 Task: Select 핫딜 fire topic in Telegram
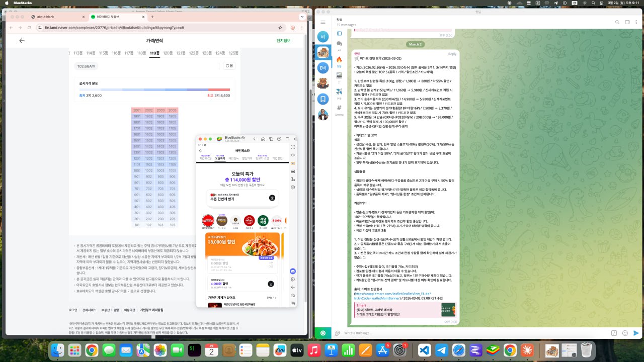339,61
